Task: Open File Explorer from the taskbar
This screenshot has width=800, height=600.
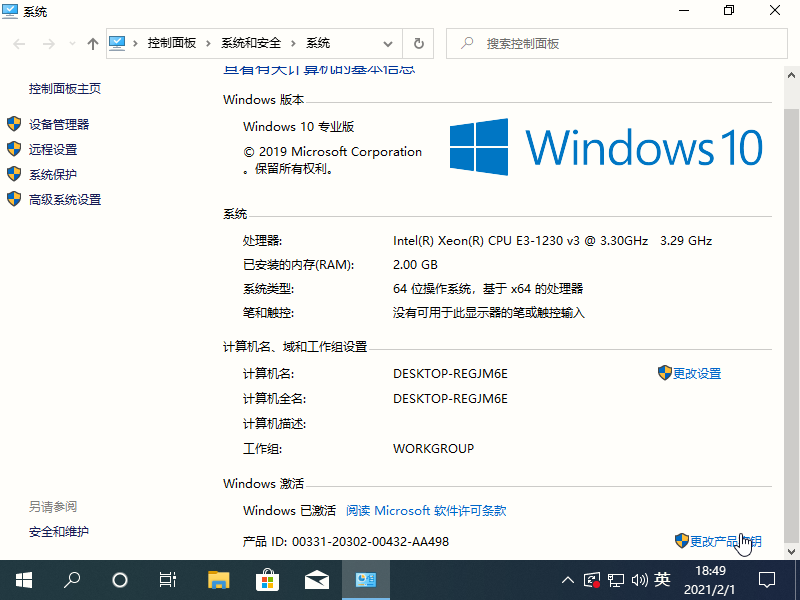Action: pyautogui.click(x=219, y=580)
